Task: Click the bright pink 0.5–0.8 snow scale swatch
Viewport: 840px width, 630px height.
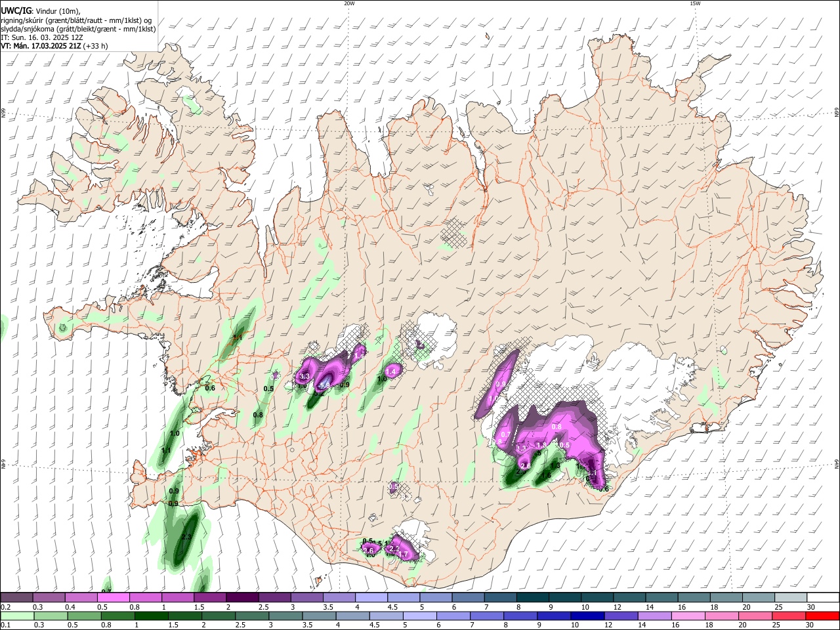Action: tap(113, 598)
